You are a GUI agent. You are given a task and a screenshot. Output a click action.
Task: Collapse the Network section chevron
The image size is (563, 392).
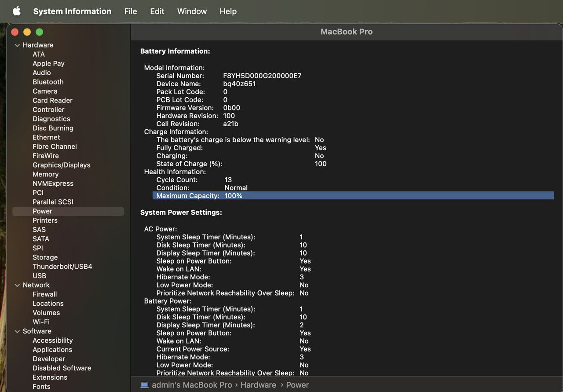click(x=17, y=286)
